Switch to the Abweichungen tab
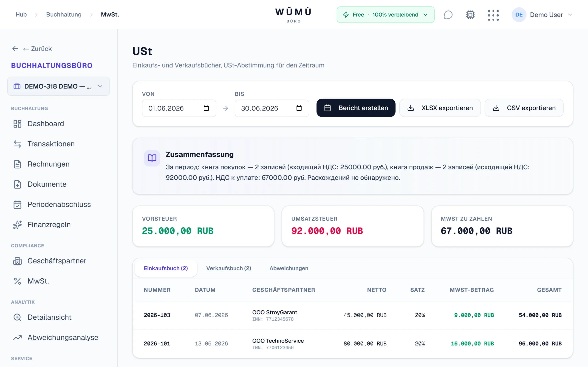 coord(289,268)
